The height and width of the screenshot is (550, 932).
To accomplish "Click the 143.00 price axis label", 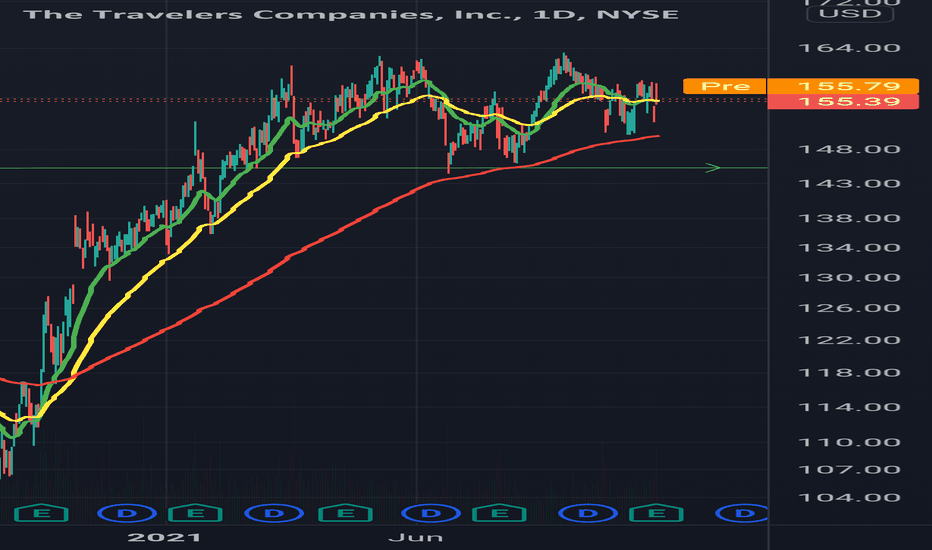I will 849,184.
